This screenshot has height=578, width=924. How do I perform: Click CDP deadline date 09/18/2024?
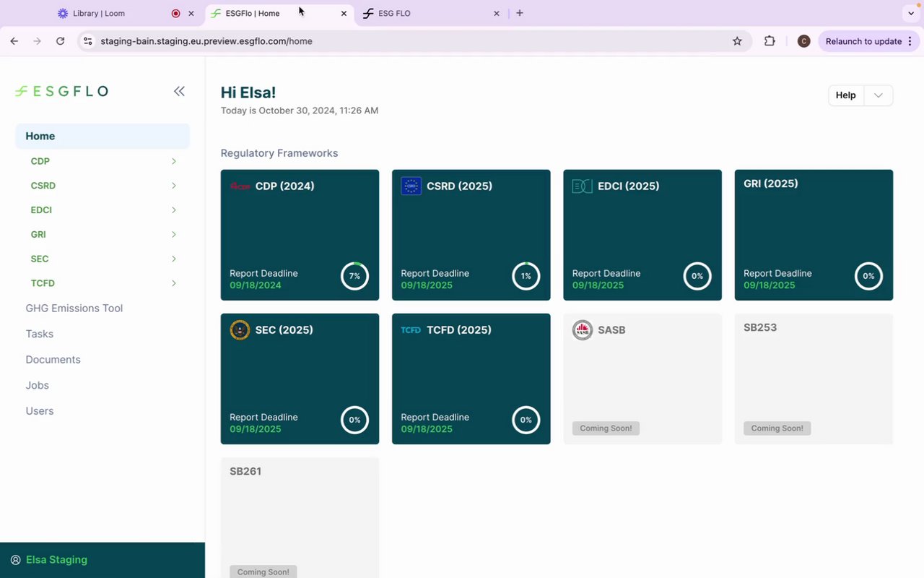tap(256, 285)
